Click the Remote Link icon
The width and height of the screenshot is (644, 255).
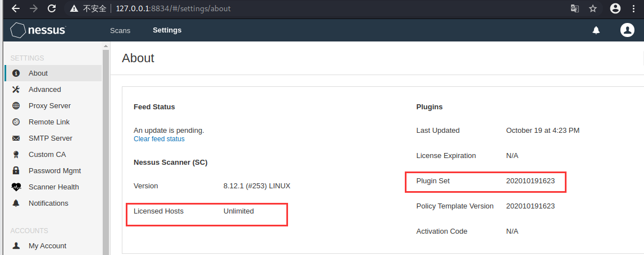pos(16,122)
